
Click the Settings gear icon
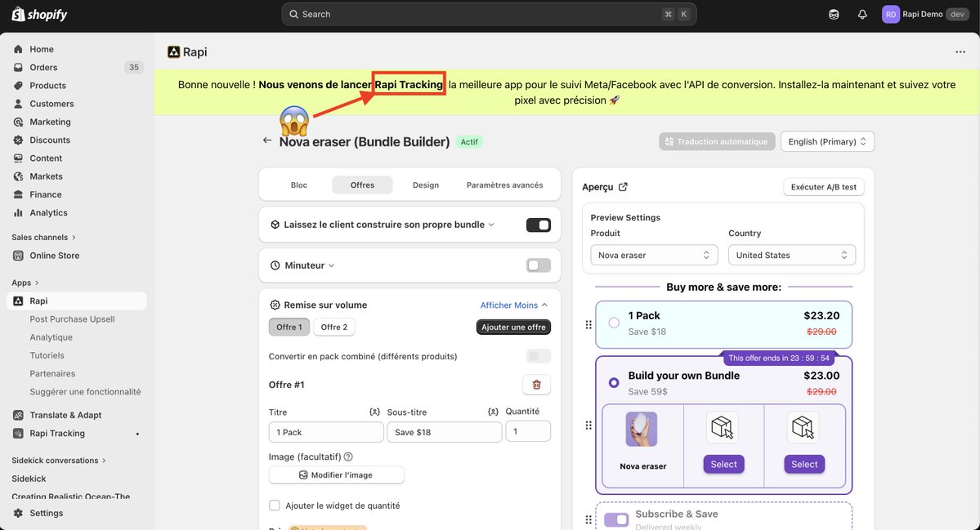(18, 513)
